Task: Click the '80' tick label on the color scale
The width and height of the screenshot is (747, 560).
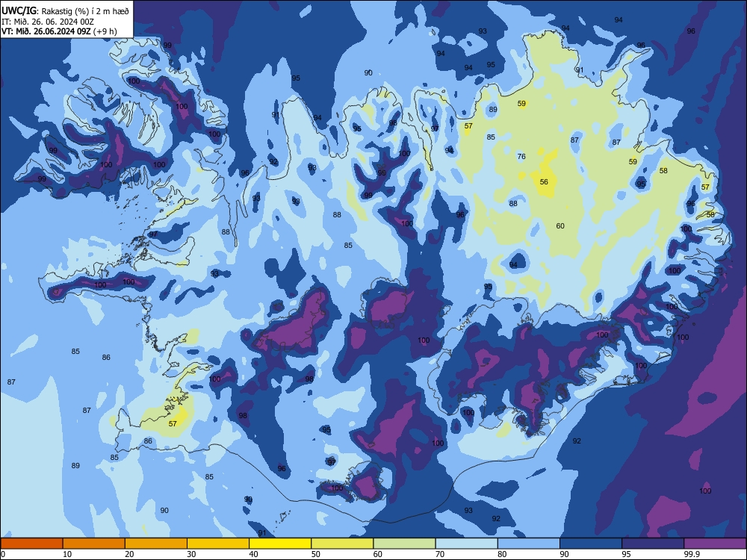Action: (x=502, y=554)
